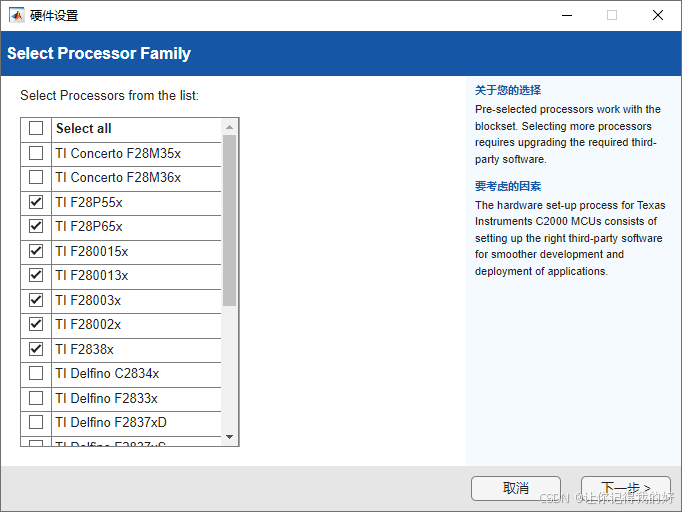Viewport: 682px width, 512px height.
Task: Select the 'TI Delfino C2834x' row text
Action: [107, 373]
